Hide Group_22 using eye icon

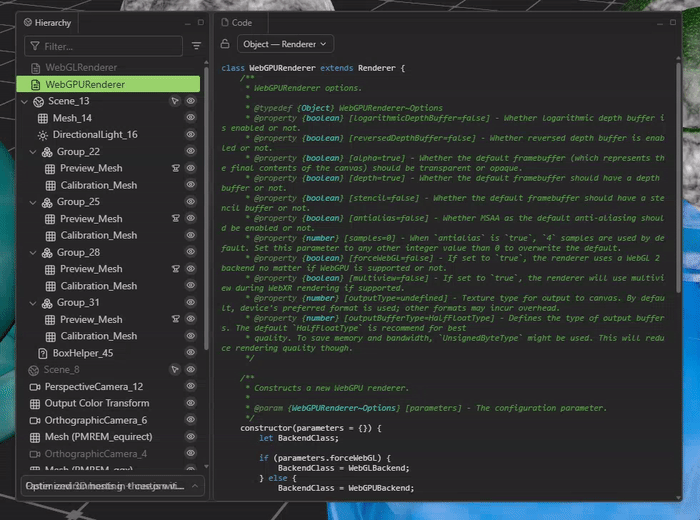(191, 151)
